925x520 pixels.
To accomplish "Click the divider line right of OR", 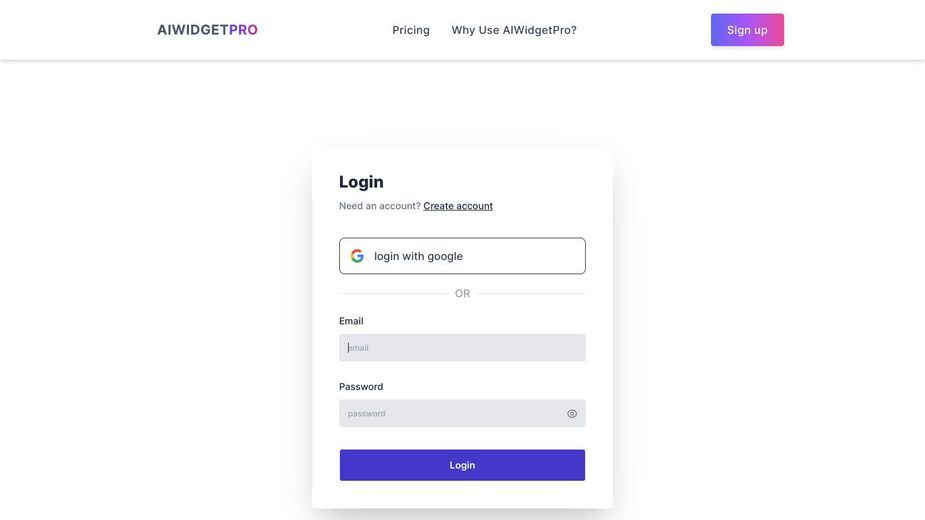I will pos(531,293).
